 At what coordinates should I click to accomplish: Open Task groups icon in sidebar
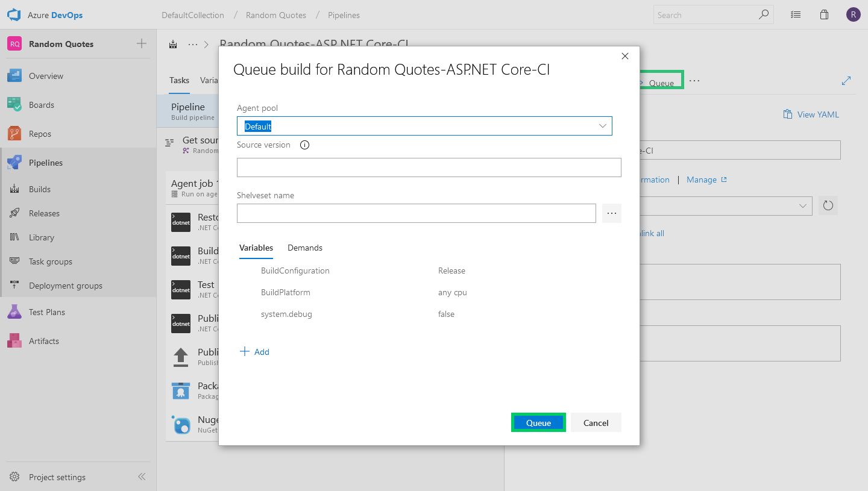pos(15,261)
